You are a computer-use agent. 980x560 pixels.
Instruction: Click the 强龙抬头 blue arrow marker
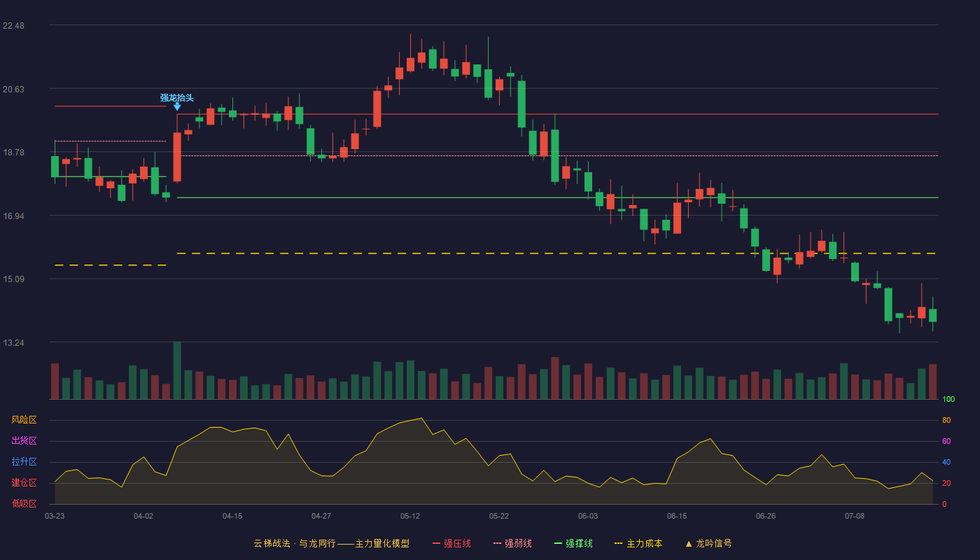[x=177, y=106]
